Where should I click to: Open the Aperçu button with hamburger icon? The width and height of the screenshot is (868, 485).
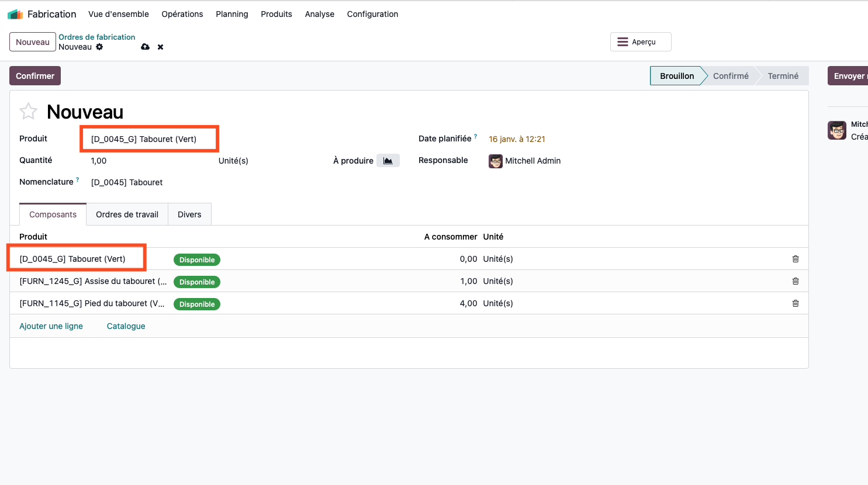tap(641, 42)
